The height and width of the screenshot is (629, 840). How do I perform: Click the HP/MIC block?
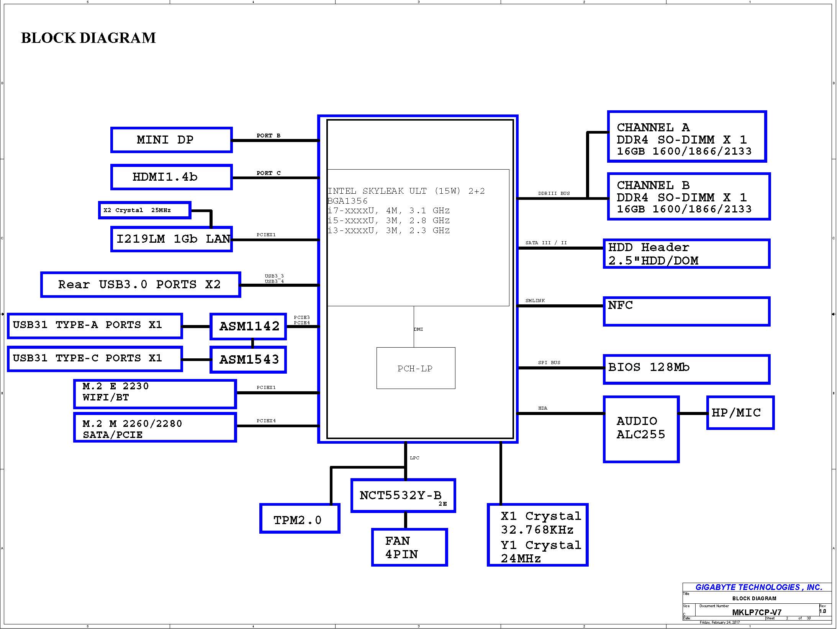(740, 413)
